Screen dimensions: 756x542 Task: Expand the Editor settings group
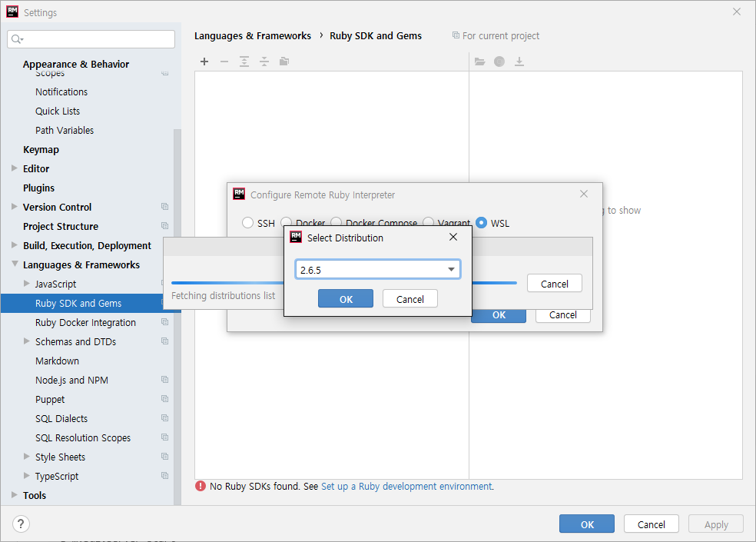coord(15,168)
